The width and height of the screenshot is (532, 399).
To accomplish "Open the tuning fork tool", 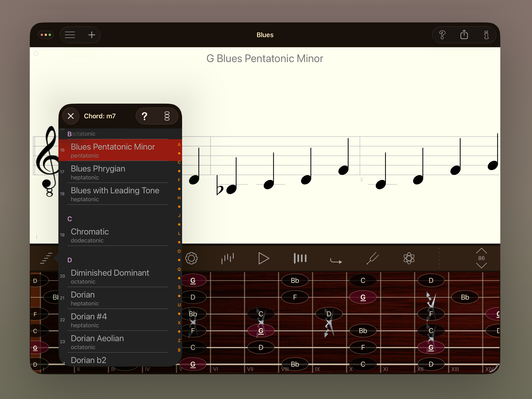I will pyautogui.click(x=373, y=258).
